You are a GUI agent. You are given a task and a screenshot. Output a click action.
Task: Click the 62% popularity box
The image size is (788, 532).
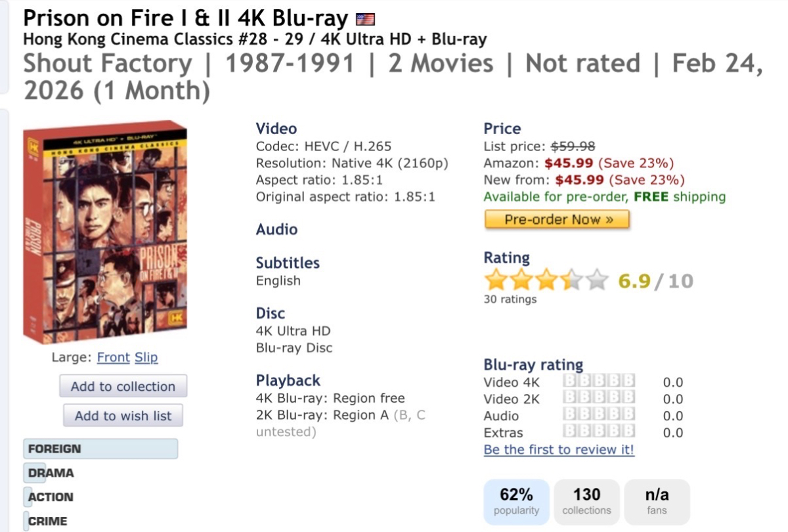(516, 501)
